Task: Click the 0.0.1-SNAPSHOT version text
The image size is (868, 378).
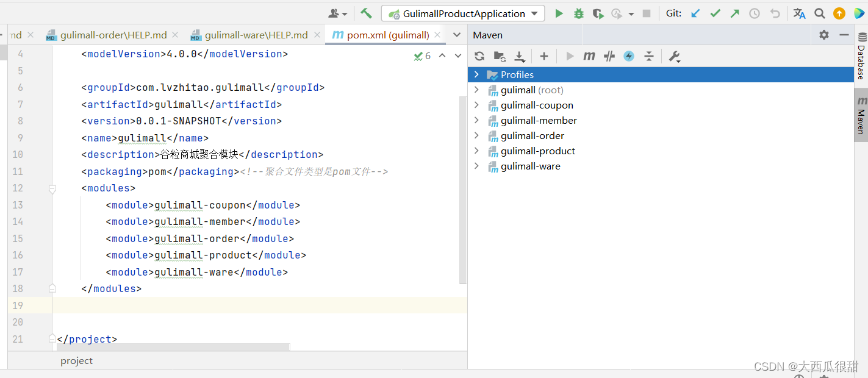Action: coord(179,121)
